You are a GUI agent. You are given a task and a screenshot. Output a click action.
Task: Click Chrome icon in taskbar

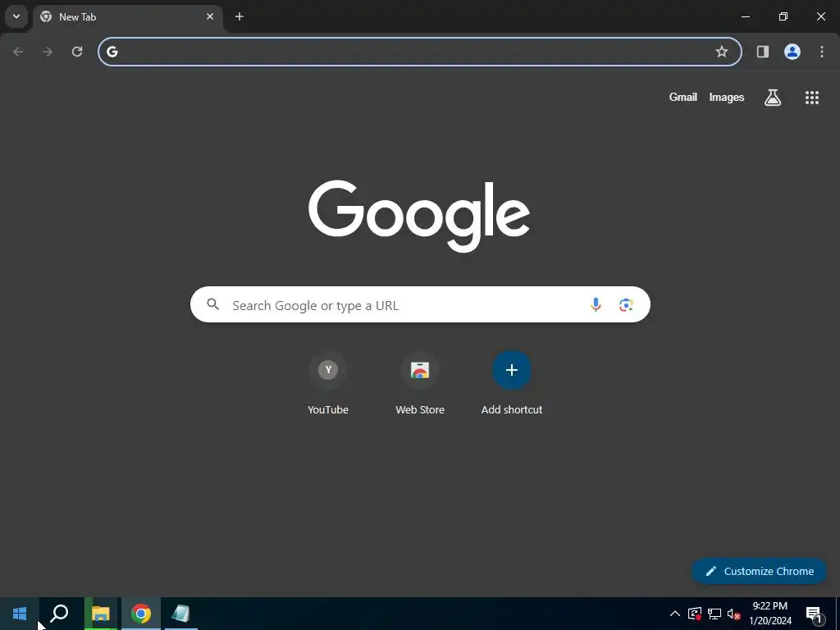[141, 614]
